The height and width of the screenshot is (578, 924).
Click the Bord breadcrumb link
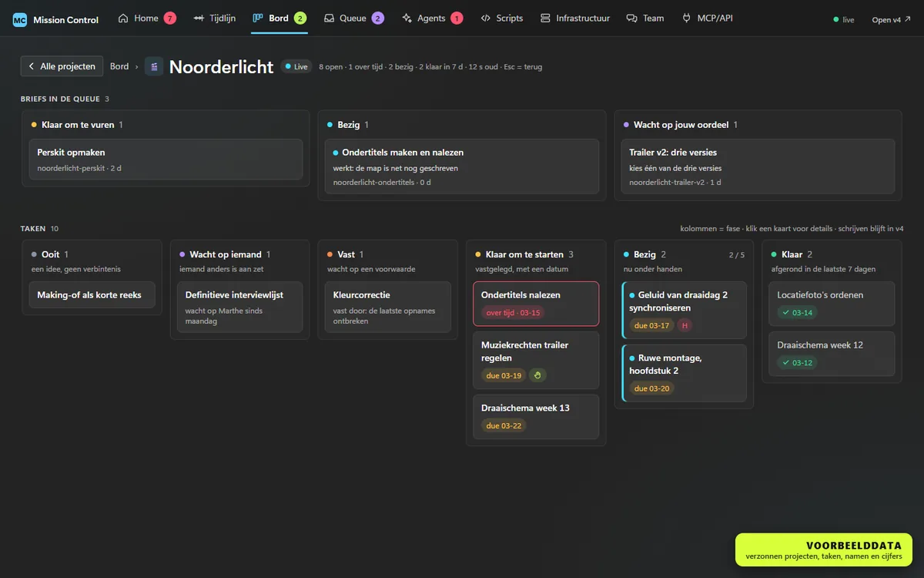(119, 66)
